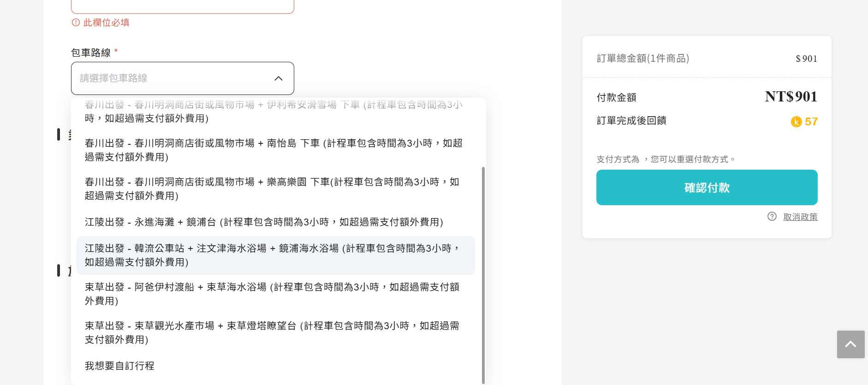868x385 pixels.
Task: Select route 春川出發 with 南怡島 下車
Action: pyautogui.click(x=275, y=150)
